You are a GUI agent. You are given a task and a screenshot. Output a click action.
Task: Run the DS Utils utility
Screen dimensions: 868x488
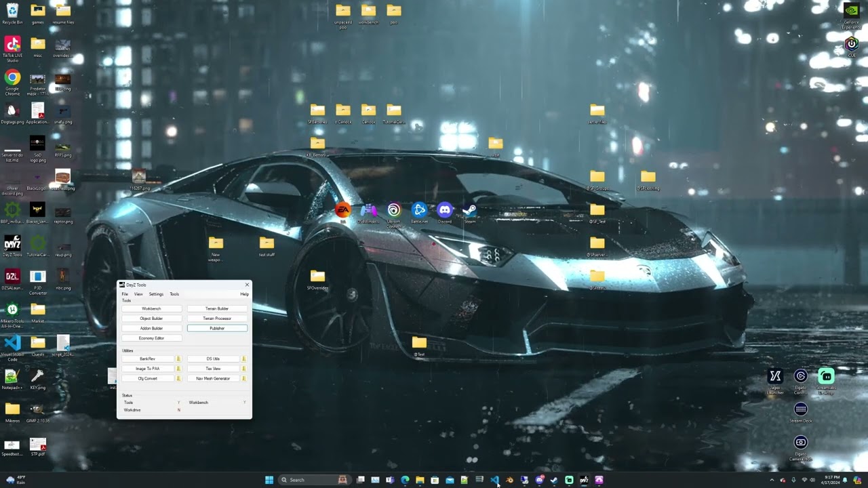(x=213, y=359)
